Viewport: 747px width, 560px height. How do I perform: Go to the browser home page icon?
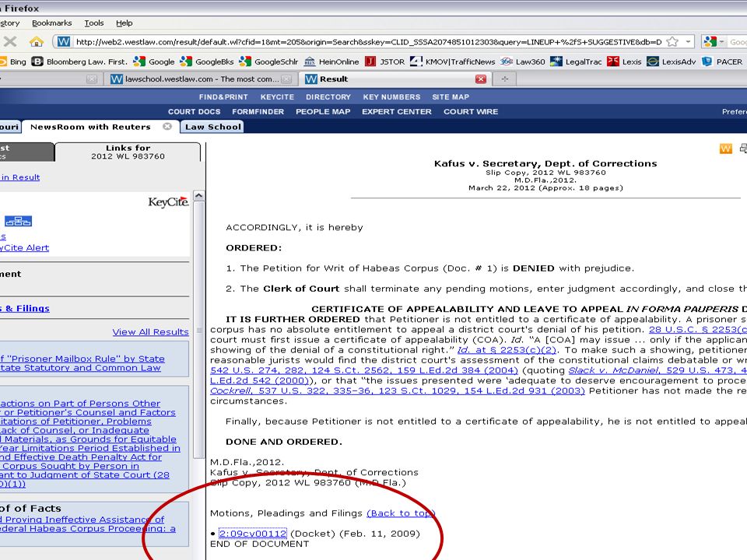click(37, 41)
